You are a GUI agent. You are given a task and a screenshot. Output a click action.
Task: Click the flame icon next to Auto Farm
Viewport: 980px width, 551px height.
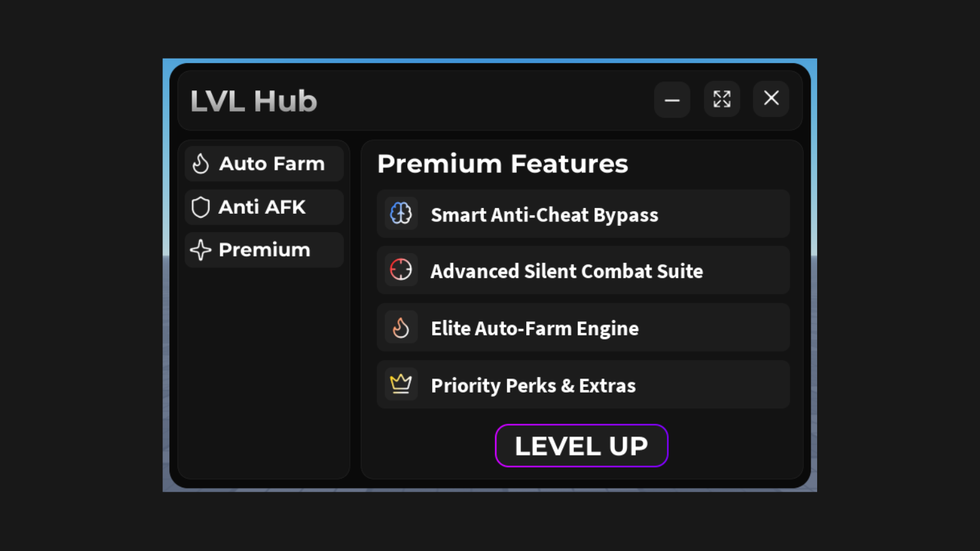200,164
